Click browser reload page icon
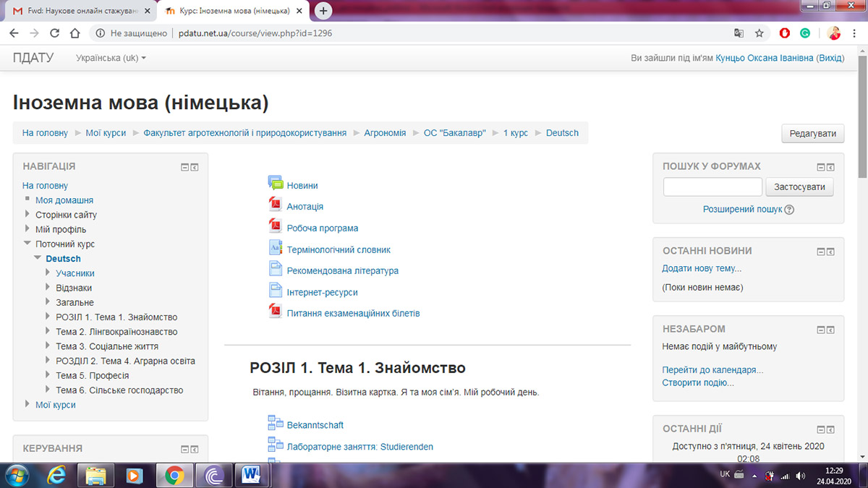The width and height of the screenshot is (868, 488). pos(54,33)
